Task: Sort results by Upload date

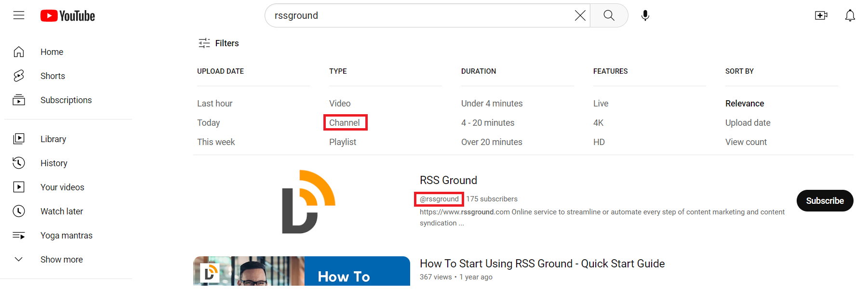Action: [748, 122]
